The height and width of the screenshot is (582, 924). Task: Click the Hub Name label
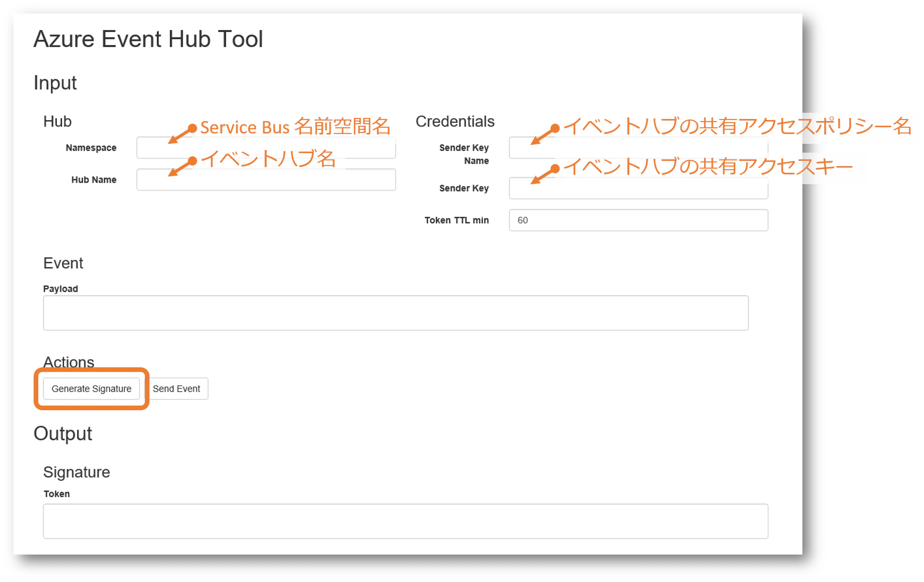click(94, 180)
